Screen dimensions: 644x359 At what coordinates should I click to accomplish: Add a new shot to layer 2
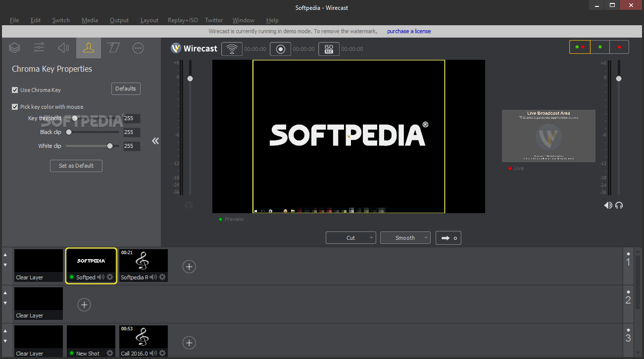[x=84, y=305]
